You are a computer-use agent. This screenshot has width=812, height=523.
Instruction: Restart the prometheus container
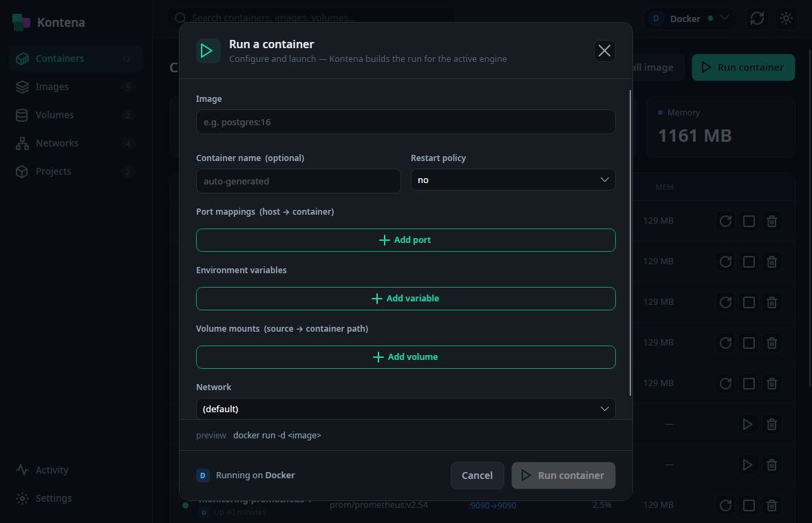pos(725,505)
